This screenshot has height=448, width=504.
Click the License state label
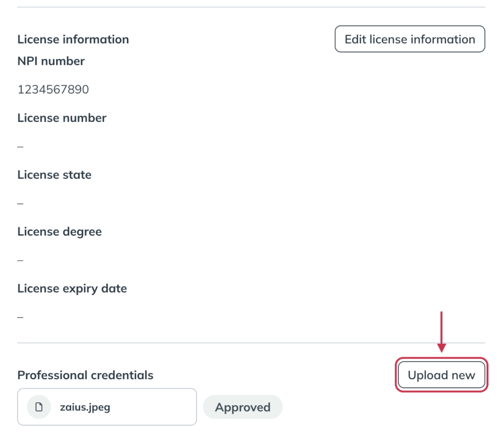coord(54,175)
